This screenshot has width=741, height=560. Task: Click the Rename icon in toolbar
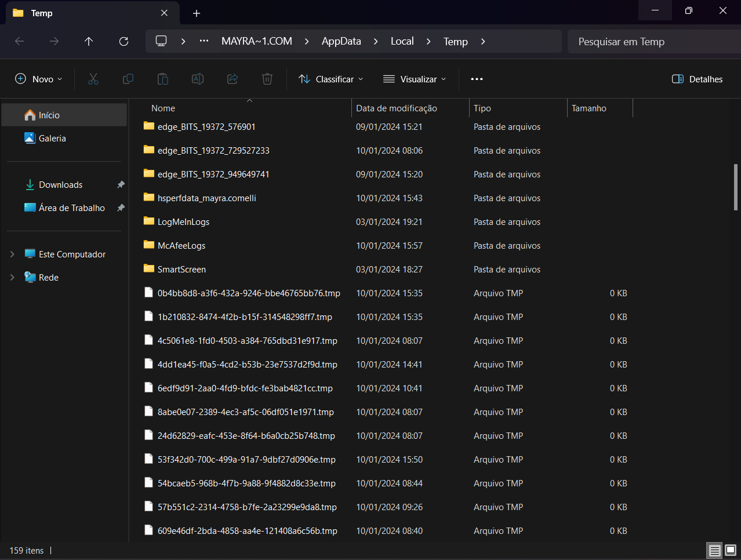198,79
